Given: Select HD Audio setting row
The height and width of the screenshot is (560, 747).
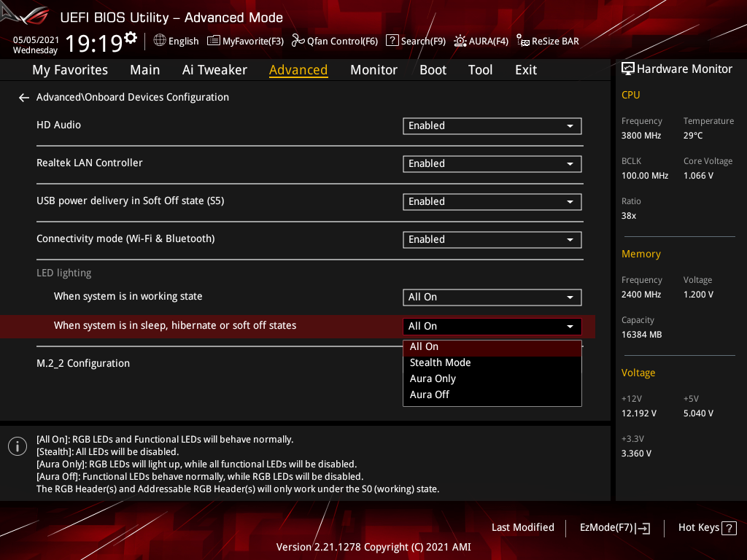Looking at the screenshot, I should click(x=58, y=125).
